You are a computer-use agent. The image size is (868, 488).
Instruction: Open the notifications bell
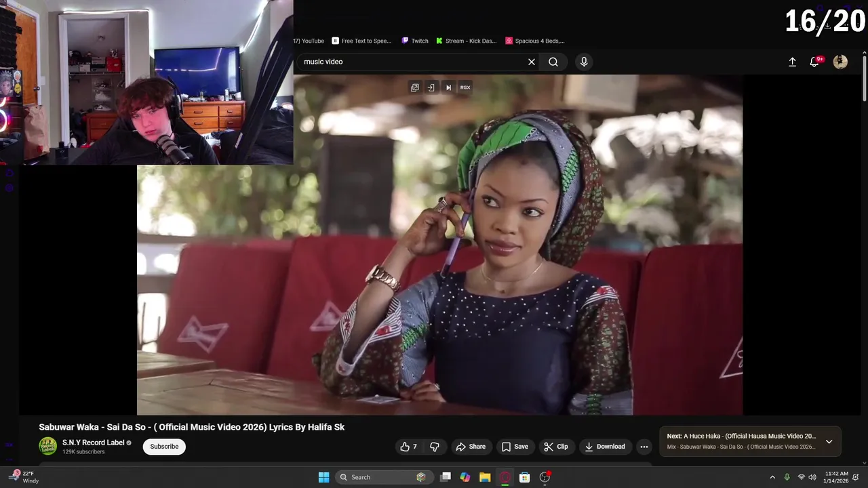pos(815,62)
